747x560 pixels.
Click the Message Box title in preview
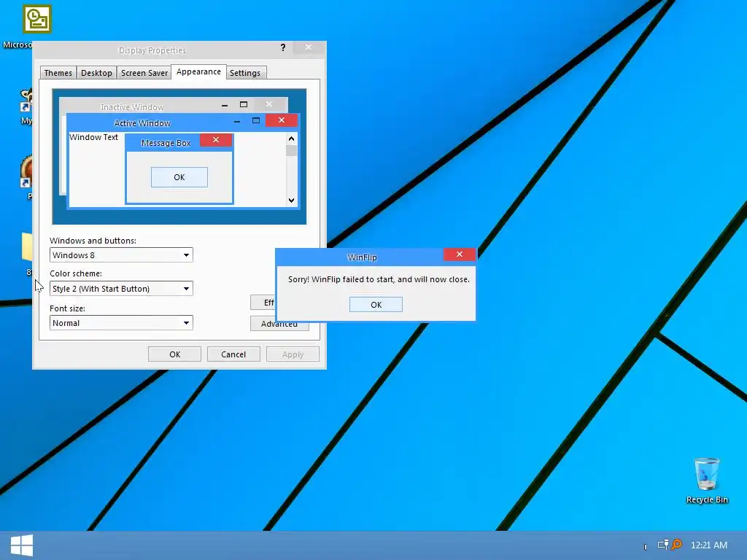point(166,143)
